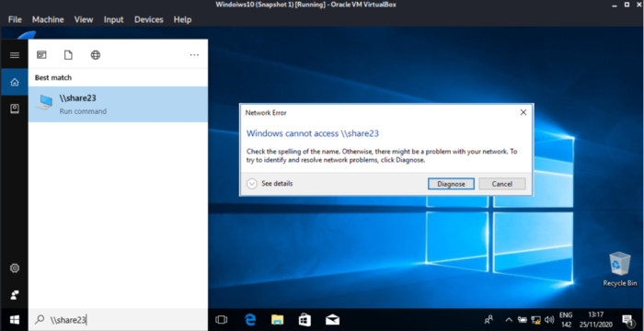644x331 pixels.
Task: Minimize the VirtualBox window
Action: point(614,5)
